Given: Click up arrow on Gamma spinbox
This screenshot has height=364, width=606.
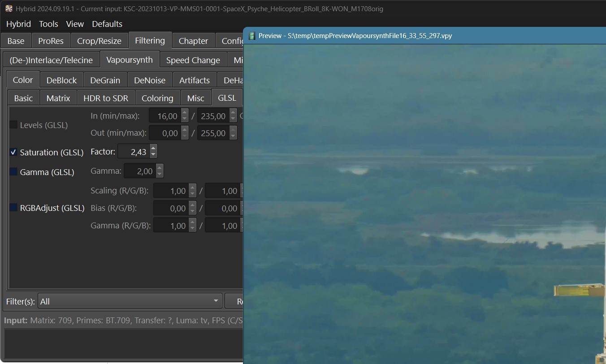Looking at the screenshot, I should 160,168.
